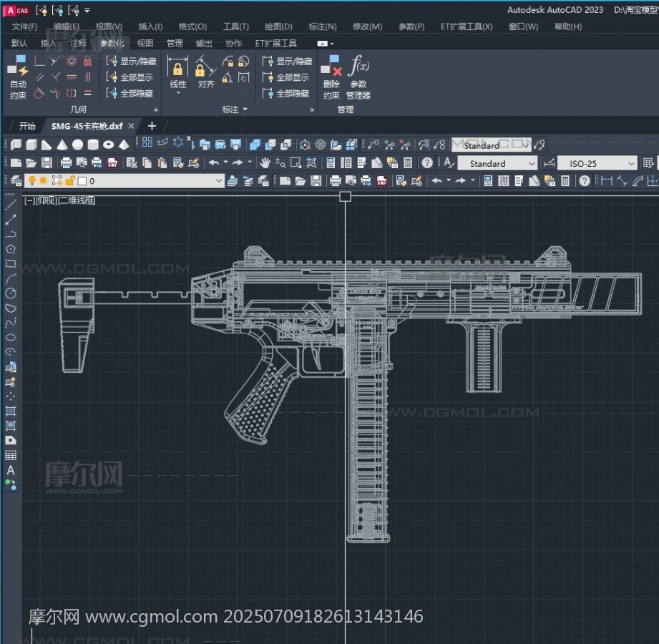Image resolution: width=659 pixels, height=644 pixels.
Task: Activate the Pan hand tool
Action: pyautogui.click(x=265, y=163)
